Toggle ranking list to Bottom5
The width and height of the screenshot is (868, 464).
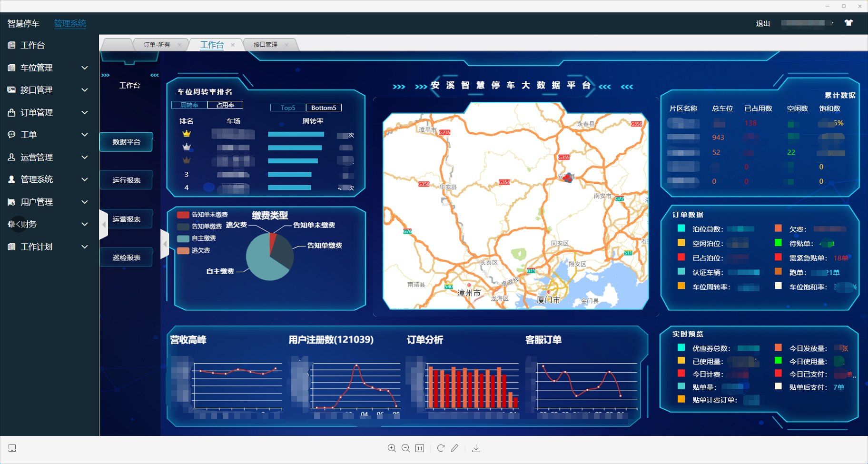(x=324, y=108)
